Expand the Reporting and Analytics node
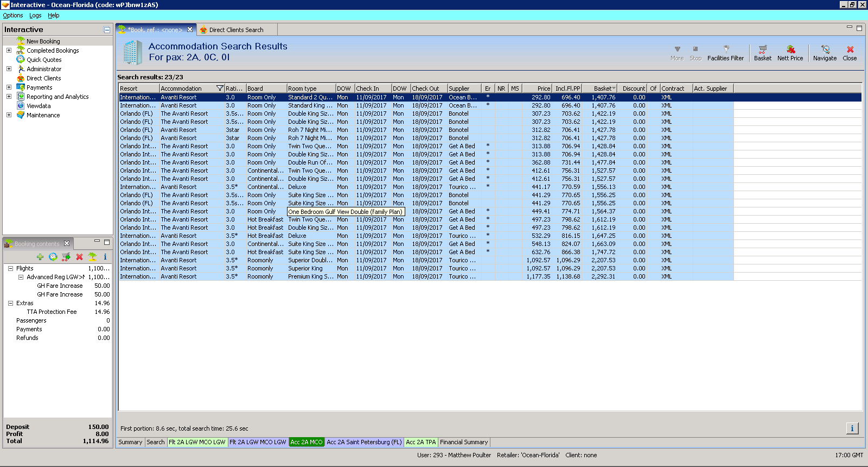This screenshot has height=467, width=868. pos(9,97)
